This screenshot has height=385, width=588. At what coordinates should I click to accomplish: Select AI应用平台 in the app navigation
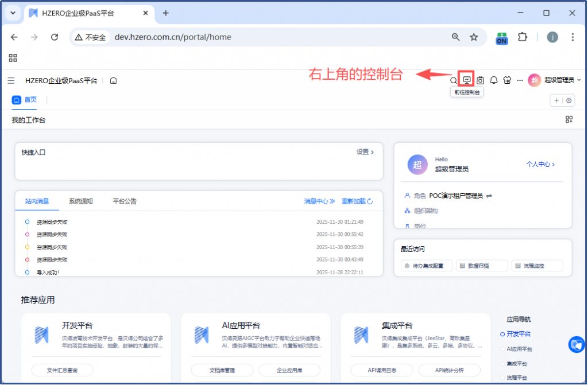pos(519,349)
